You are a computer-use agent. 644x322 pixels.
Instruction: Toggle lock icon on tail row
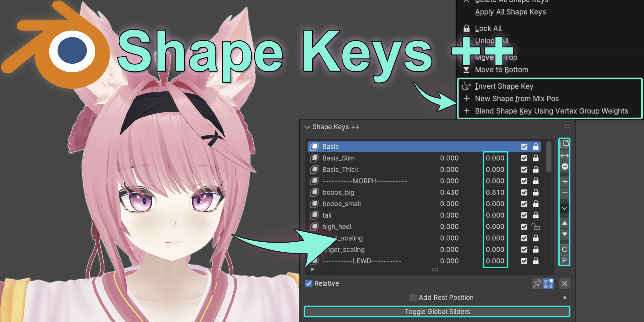536,215
